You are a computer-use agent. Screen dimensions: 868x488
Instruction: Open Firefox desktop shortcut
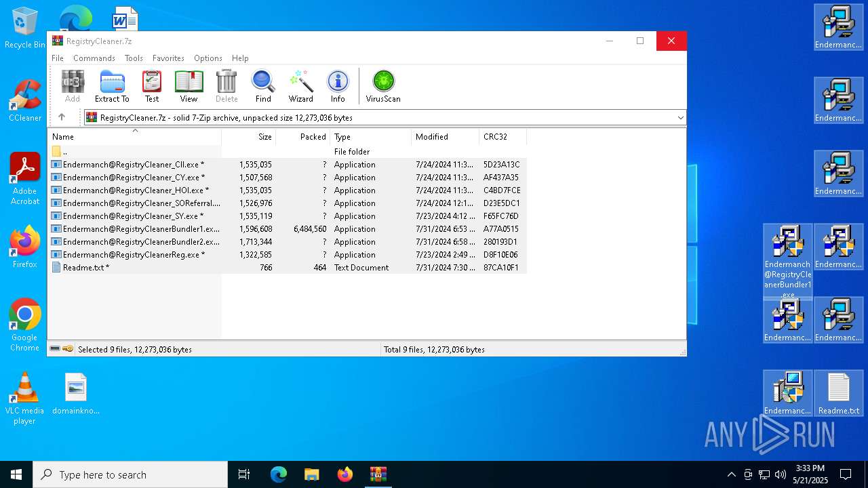click(x=25, y=247)
